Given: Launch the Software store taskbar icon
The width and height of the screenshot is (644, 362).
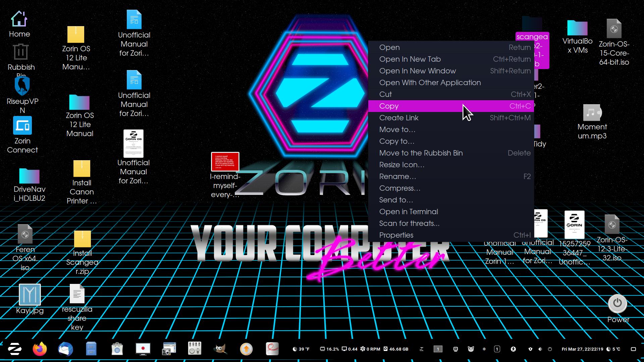Looking at the screenshot, I should (117, 349).
